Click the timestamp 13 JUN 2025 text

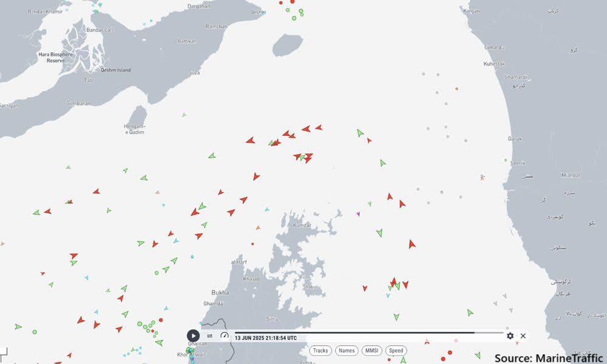(266, 338)
